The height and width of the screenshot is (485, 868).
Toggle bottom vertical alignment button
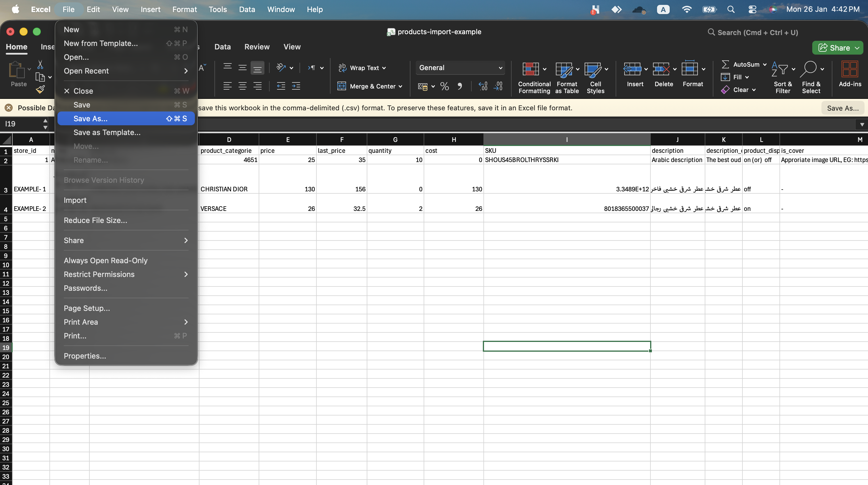pyautogui.click(x=257, y=68)
